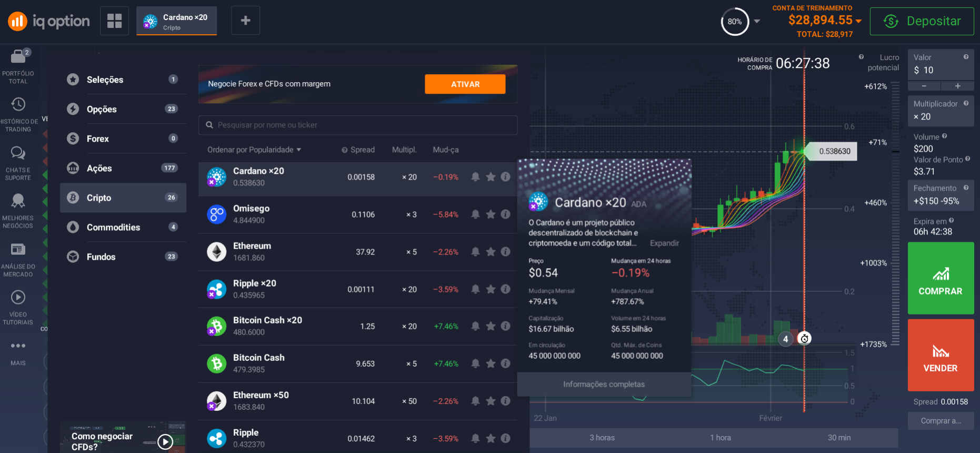Open Multiplicador × 20 selector
Screen dimensions: 980x453
coord(941,111)
